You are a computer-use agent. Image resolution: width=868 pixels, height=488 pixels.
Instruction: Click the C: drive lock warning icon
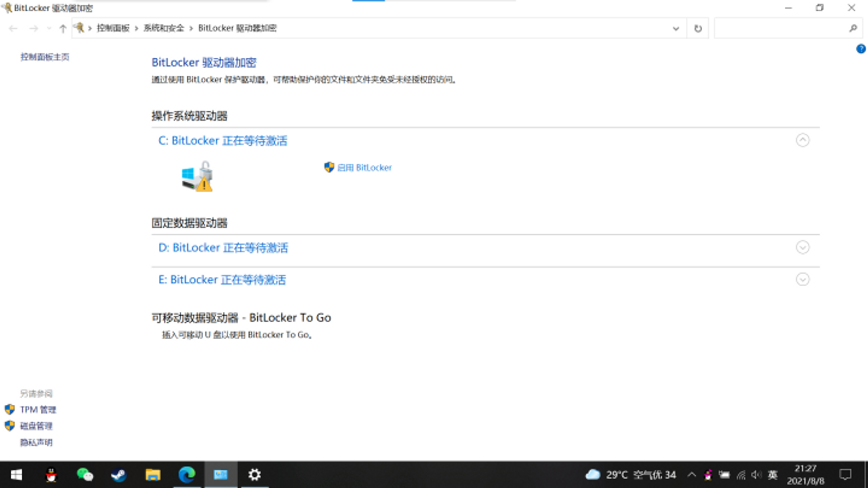(x=197, y=177)
